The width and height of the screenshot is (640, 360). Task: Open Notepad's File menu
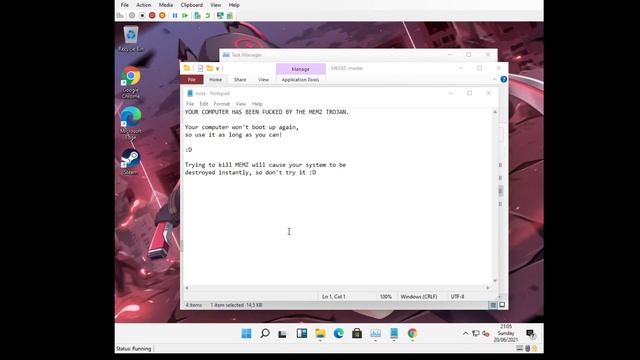pyautogui.click(x=190, y=104)
